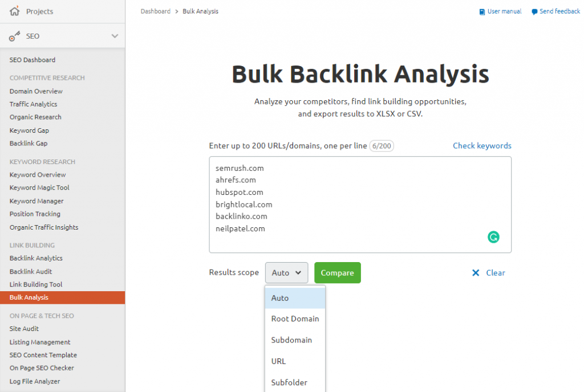Open Traffic Analytics
Viewport: 584px width, 392px height.
pos(34,104)
